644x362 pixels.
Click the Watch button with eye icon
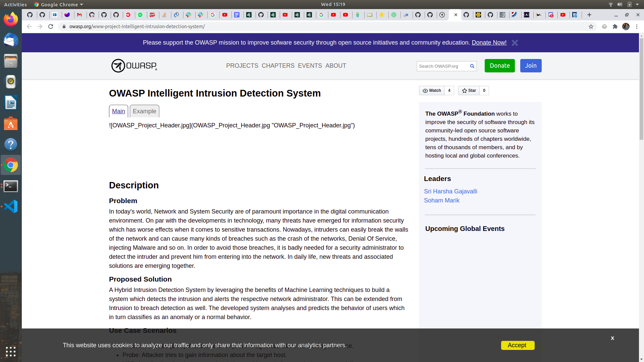pos(432,90)
